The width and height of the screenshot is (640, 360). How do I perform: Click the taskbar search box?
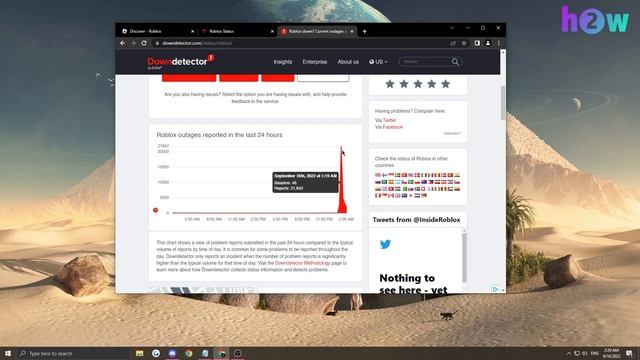point(73,353)
